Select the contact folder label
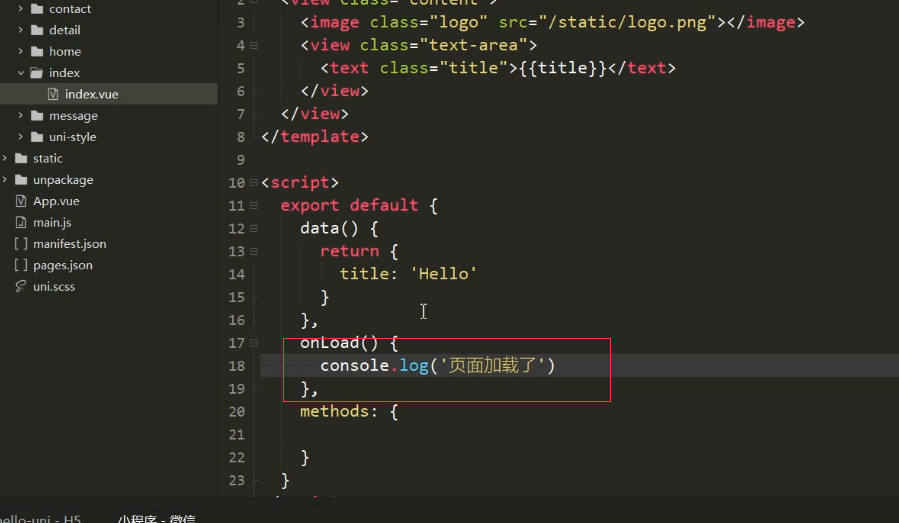The width and height of the screenshot is (899, 523). (70, 9)
